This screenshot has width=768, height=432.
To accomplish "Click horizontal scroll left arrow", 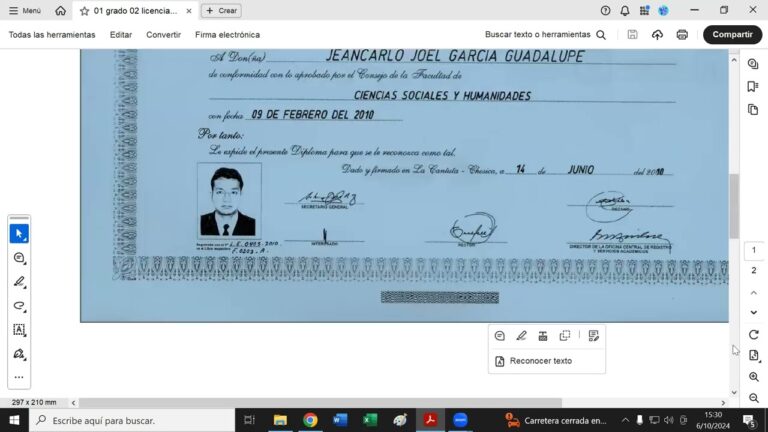I will (73, 403).
